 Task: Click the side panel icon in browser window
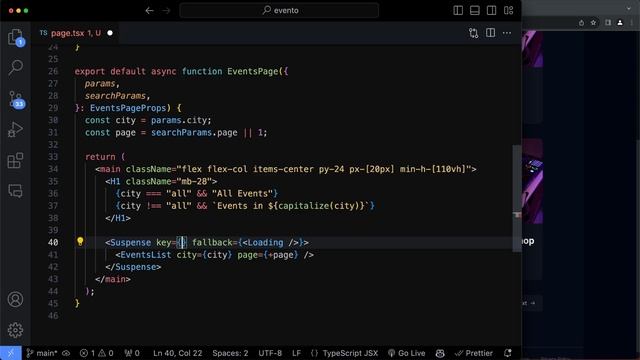tap(608, 23)
